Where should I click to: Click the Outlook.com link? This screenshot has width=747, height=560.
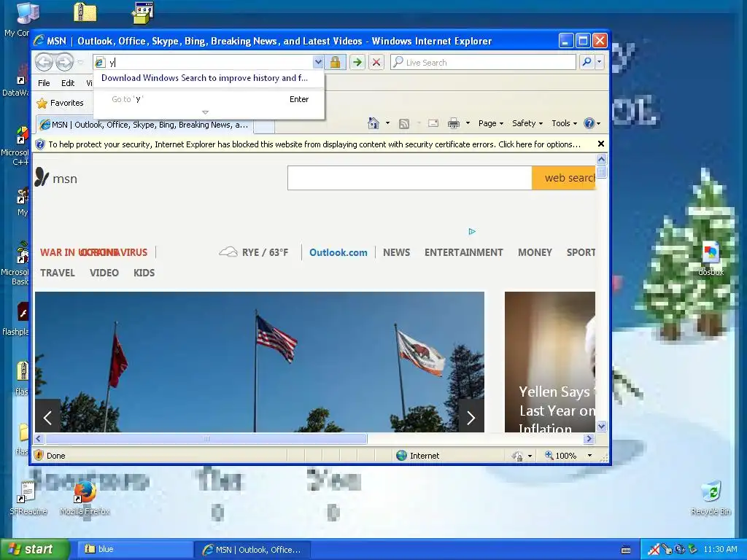[x=338, y=252]
